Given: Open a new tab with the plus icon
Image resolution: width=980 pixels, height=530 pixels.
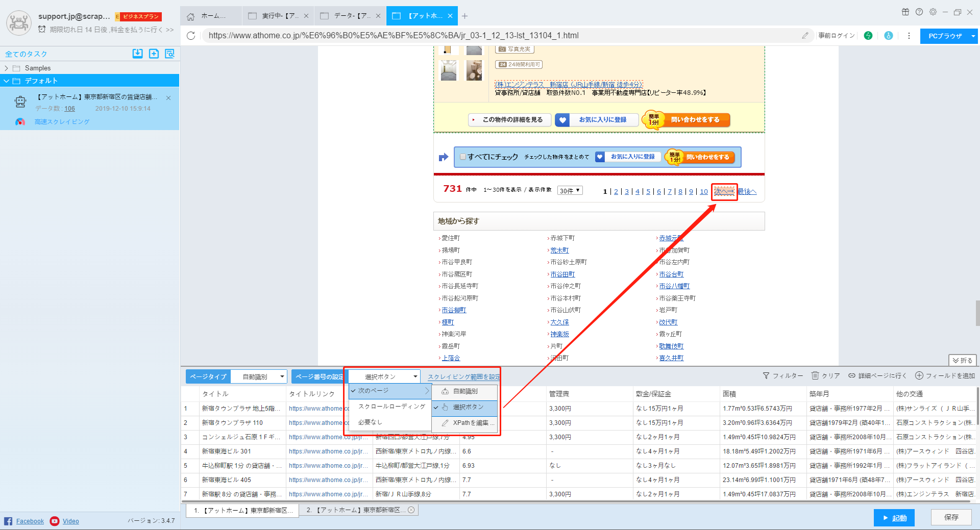Looking at the screenshot, I should 464,16.
